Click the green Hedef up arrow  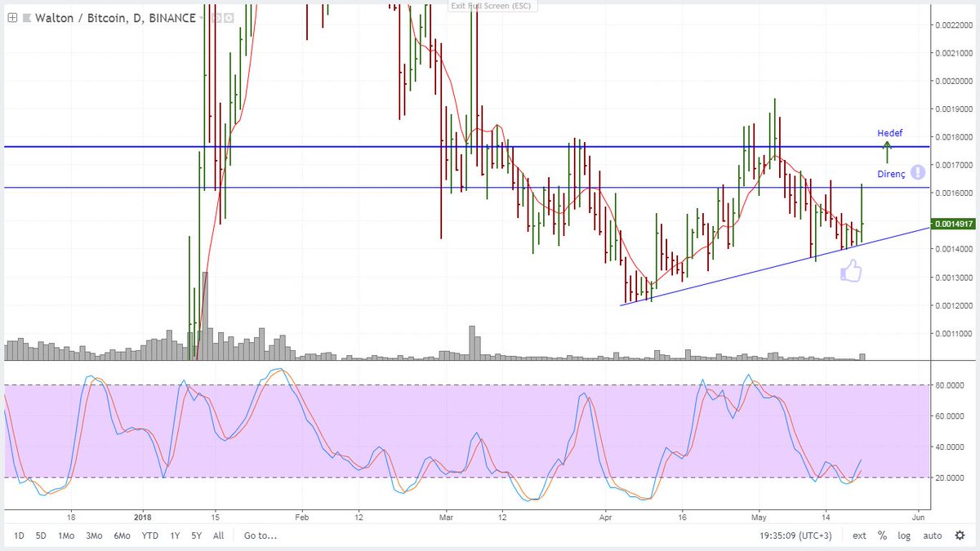(x=887, y=151)
